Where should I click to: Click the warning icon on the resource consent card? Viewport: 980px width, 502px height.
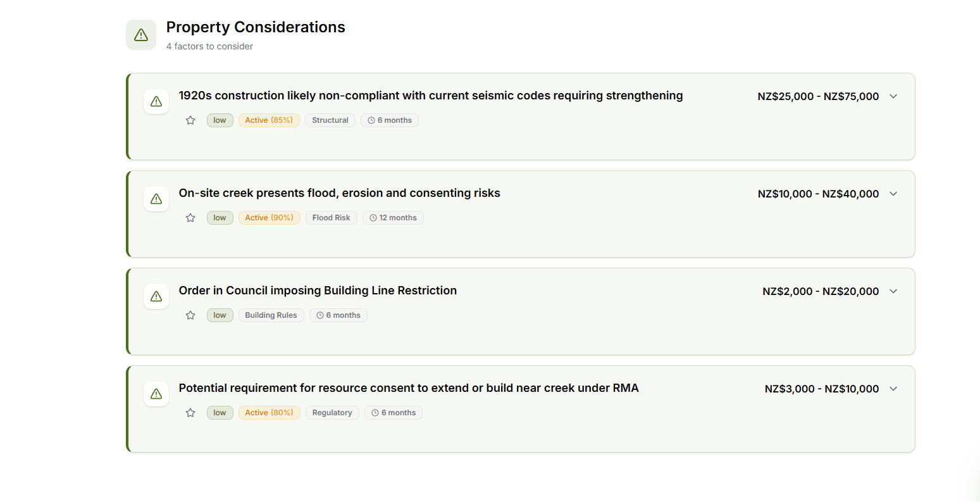(156, 394)
